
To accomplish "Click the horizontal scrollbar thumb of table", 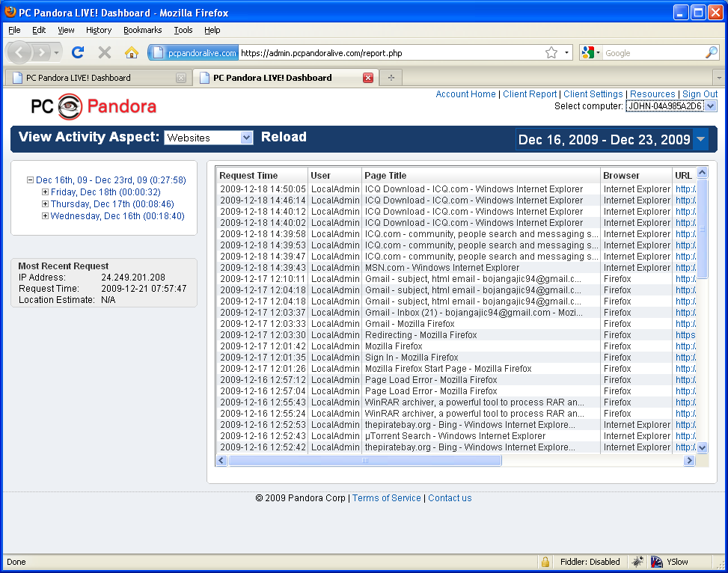I will [x=365, y=461].
